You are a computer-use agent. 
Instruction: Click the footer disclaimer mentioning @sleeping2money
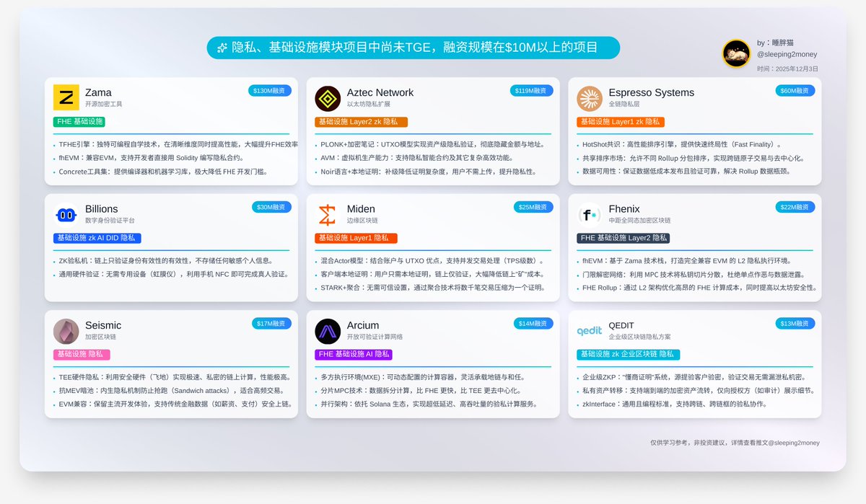(735, 443)
